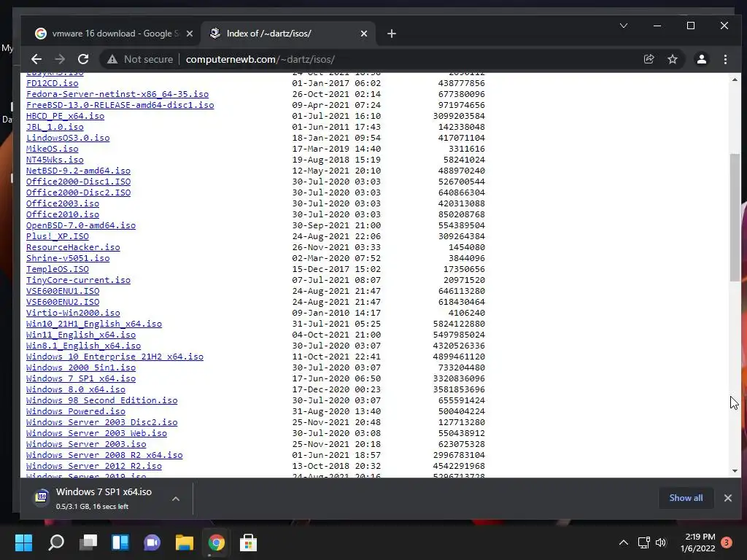Image resolution: width=747 pixels, height=560 pixels.
Task: Click JBL_1.0.iso link
Action: pos(55,127)
